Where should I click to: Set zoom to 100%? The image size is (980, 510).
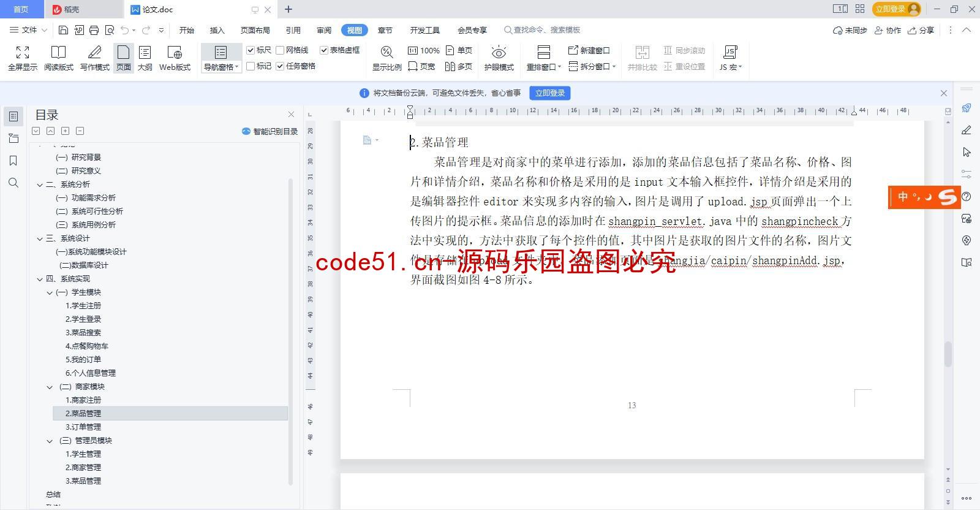(x=424, y=50)
